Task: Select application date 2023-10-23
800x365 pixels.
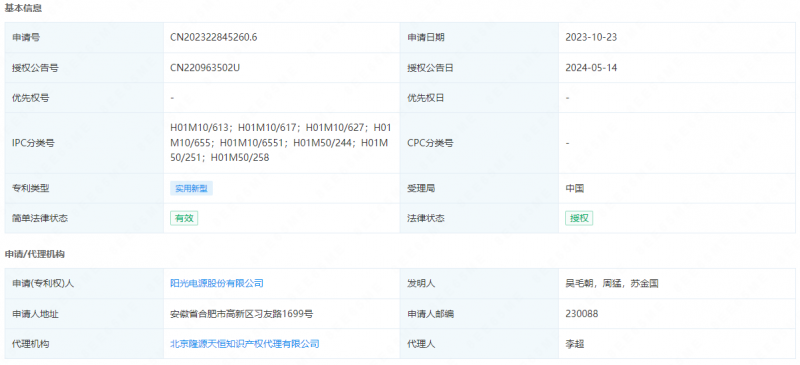Action: coord(591,37)
